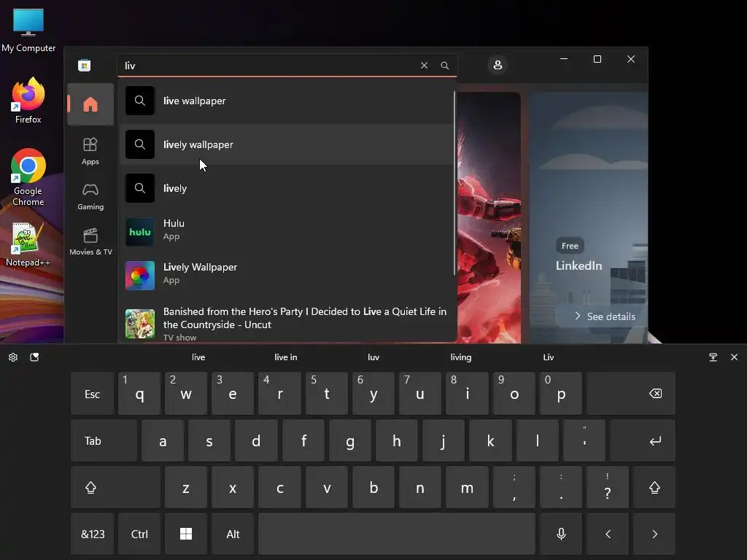The height and width of the screenshot is (560, 747).
Task: Choose the 'luv' text prediction
Action: point(373,357)
